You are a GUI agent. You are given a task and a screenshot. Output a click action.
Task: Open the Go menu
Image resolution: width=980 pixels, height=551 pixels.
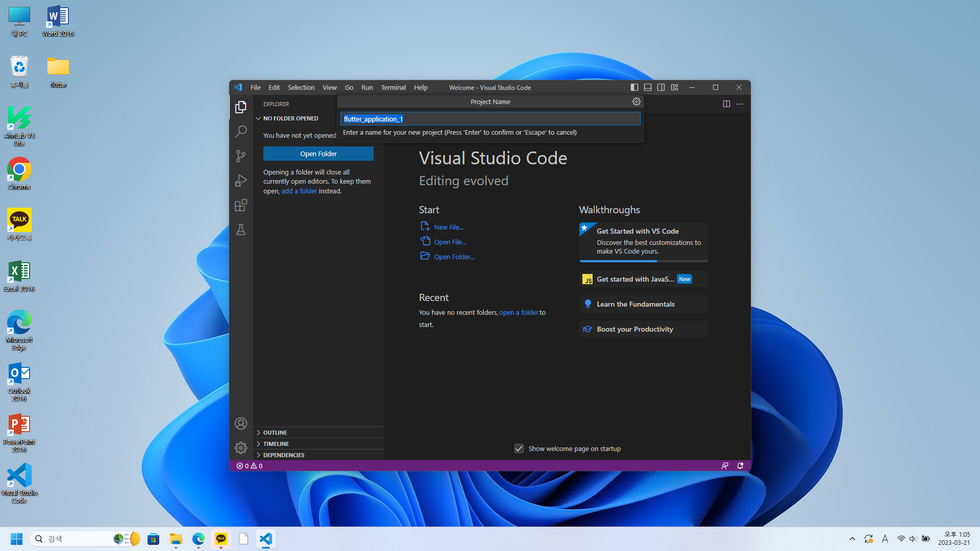349,87
